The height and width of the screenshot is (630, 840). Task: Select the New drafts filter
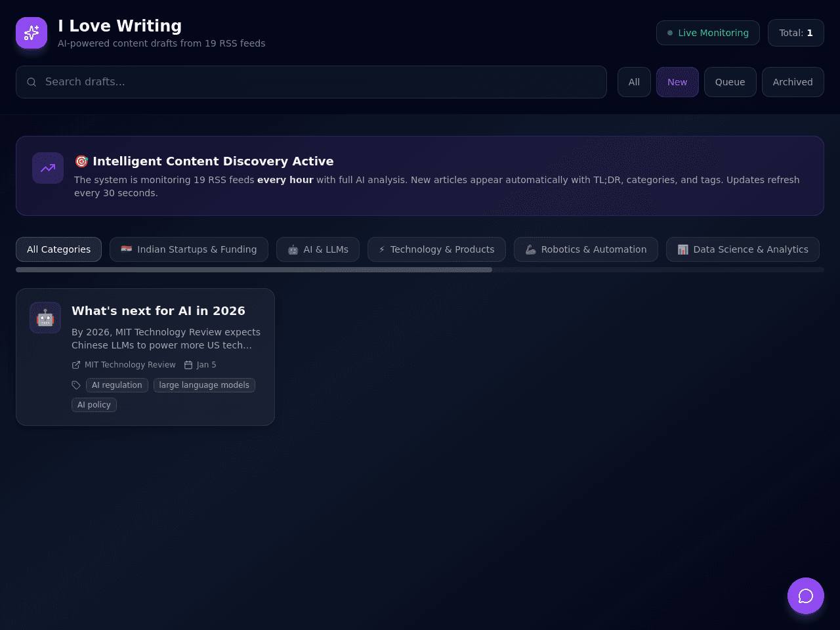[677, 82]
